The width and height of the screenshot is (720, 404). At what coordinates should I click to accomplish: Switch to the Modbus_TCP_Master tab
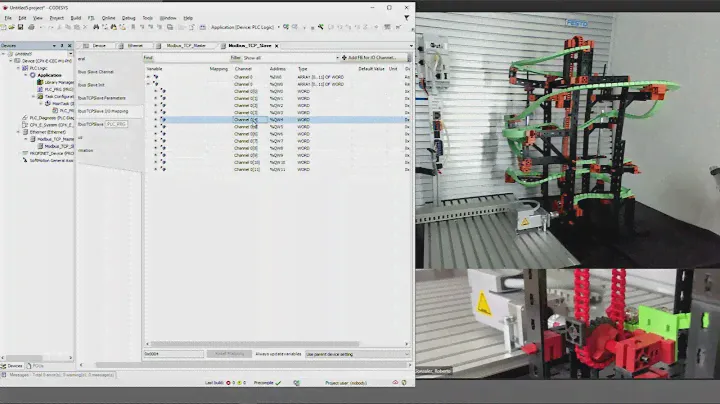coord(183,46)
